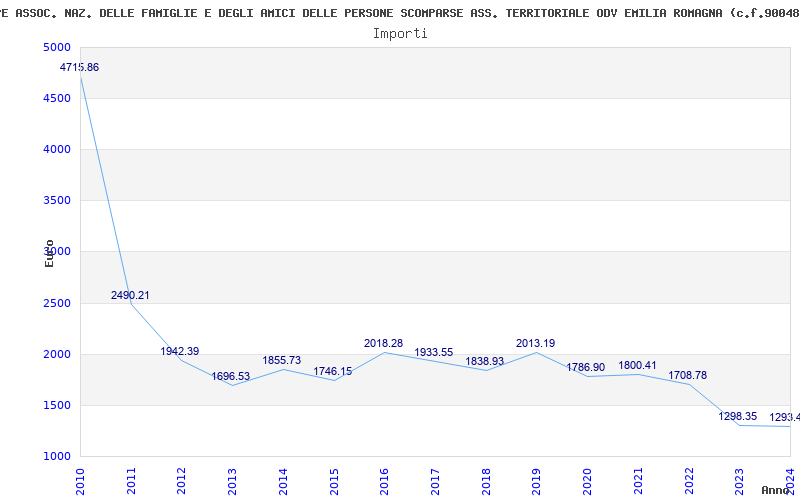Viewport: 800px width, 500px height.
Task: Click the 5000 value on the Euro axis
Action: [x=56, y=48]
